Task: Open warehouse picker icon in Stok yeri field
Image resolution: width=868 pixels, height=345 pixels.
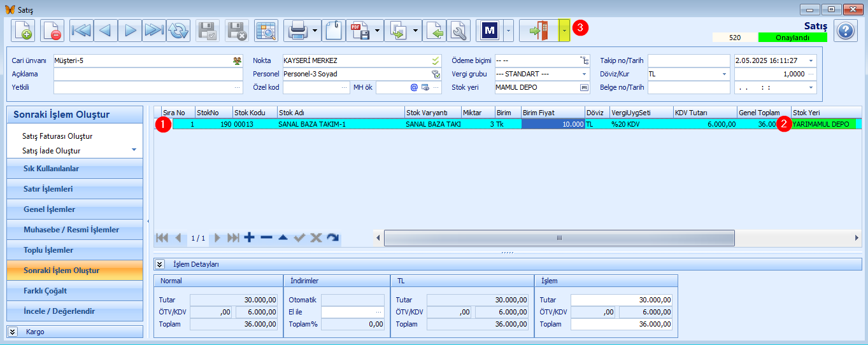Action: tap(583, 87)
